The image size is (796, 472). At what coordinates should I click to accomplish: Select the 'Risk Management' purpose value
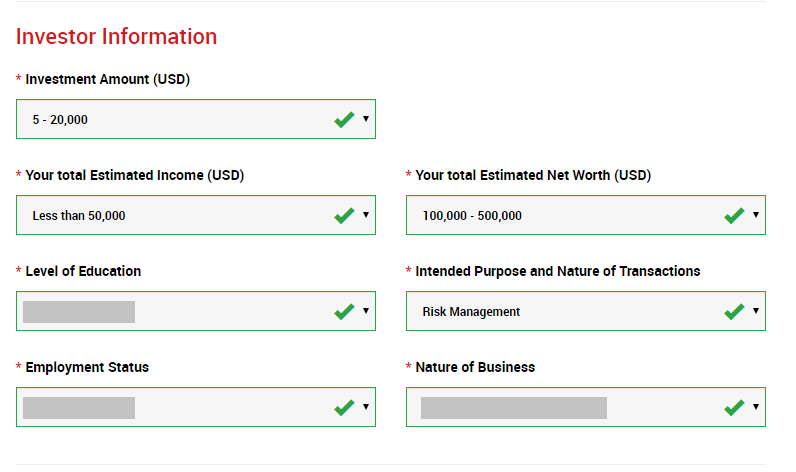point(471,312)
